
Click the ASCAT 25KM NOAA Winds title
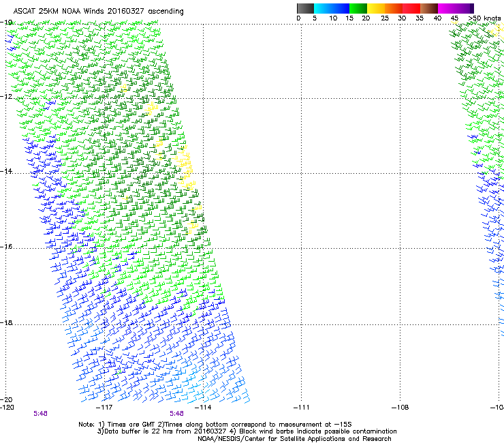click(98, 12)
